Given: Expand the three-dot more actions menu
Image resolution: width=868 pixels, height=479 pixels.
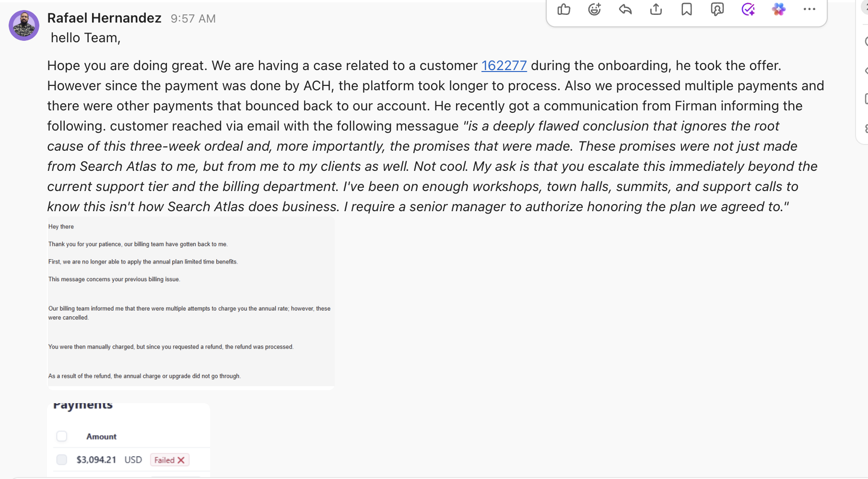Looking at the screenshot, I should (809, 9).
